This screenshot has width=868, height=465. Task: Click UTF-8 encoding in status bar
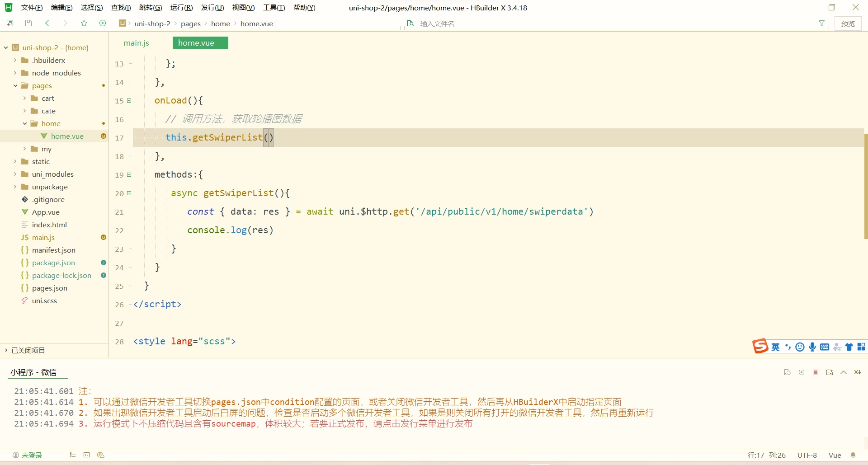click(x=807, y=455)
